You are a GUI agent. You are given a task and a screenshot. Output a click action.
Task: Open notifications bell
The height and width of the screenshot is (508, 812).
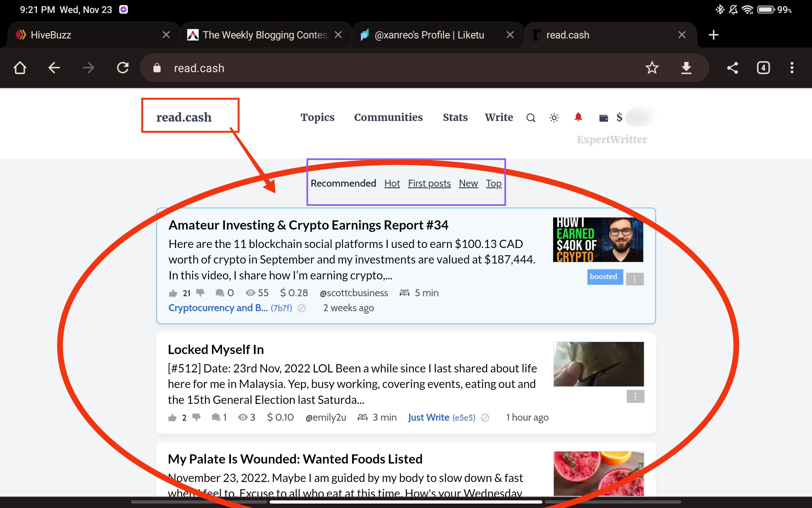[x=578, y=117]
